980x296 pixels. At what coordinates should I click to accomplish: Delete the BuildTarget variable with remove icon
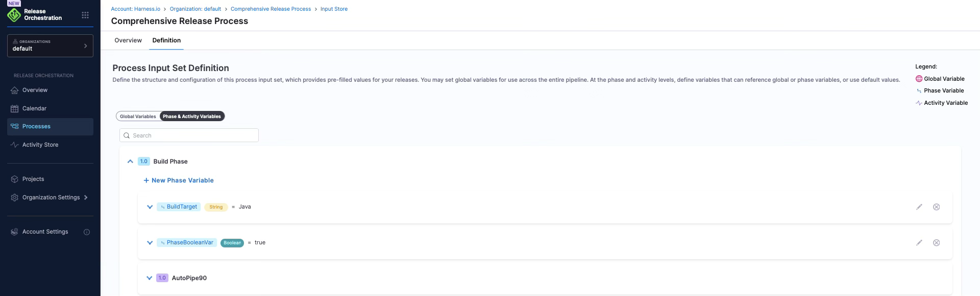936,207
